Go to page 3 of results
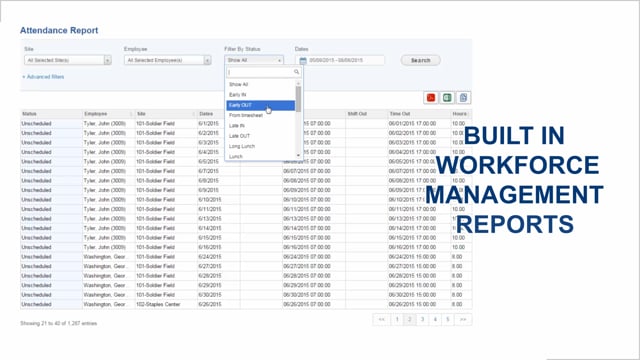Screen dimensions: 640x360 tap(422, 319)
